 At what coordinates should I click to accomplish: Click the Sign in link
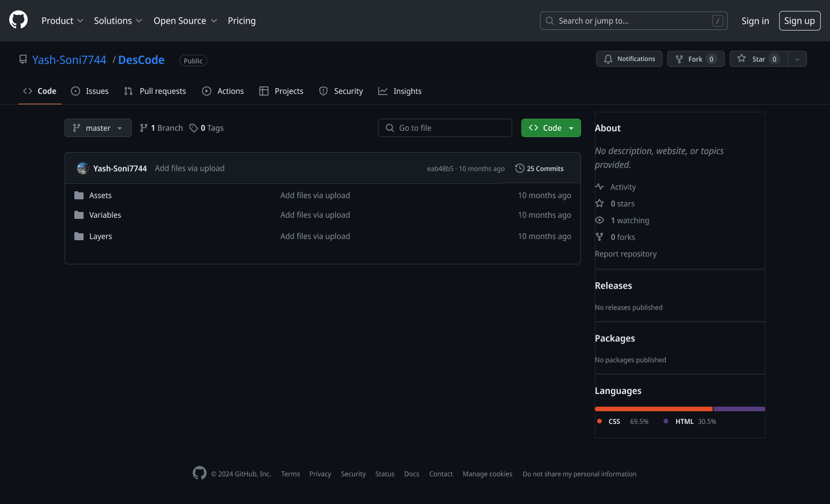tap(755, 21)
